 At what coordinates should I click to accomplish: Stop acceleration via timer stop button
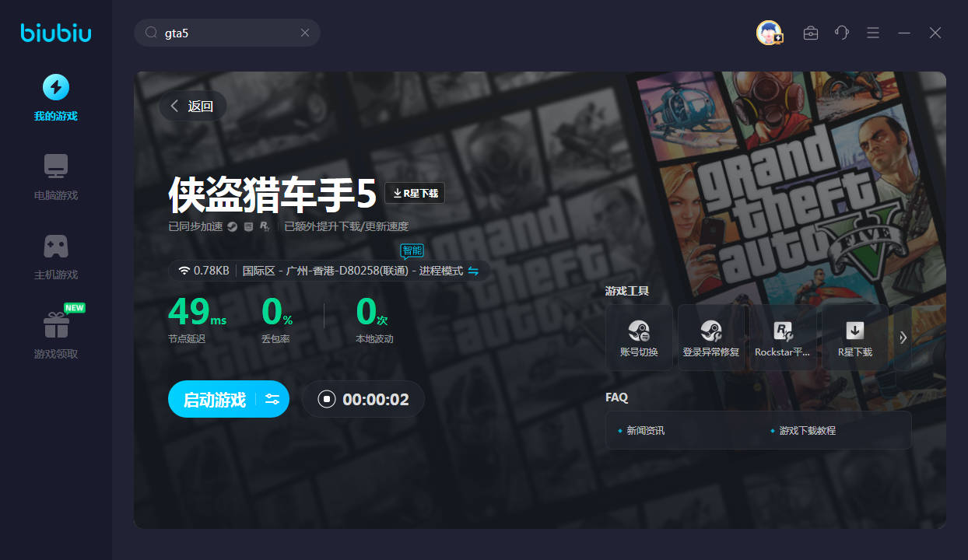click(x=327, y=400)
